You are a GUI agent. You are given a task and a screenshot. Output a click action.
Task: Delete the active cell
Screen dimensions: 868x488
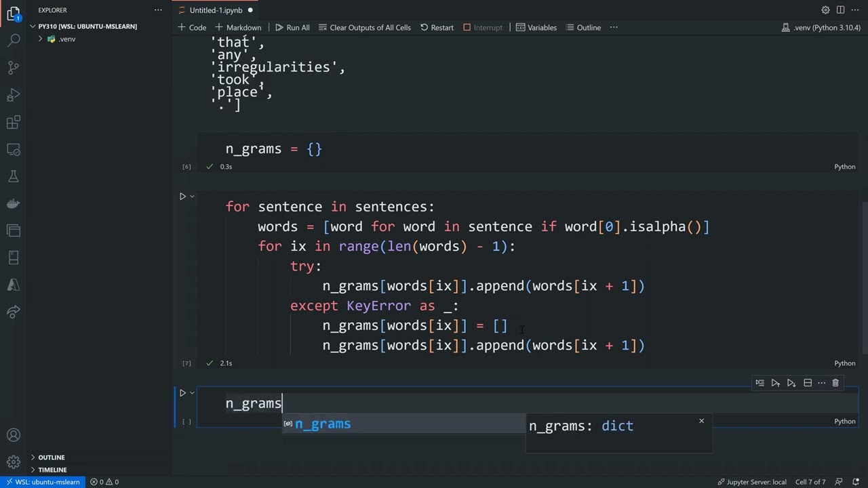coord(835,383)
